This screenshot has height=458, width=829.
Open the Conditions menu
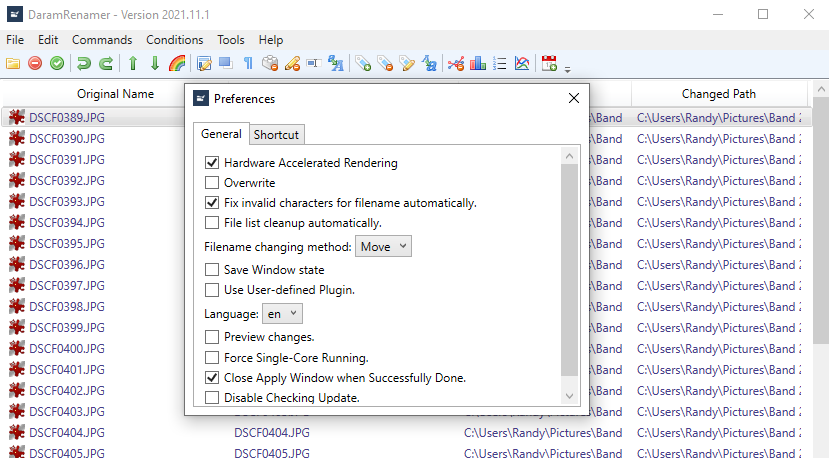(x=174, y=40)
